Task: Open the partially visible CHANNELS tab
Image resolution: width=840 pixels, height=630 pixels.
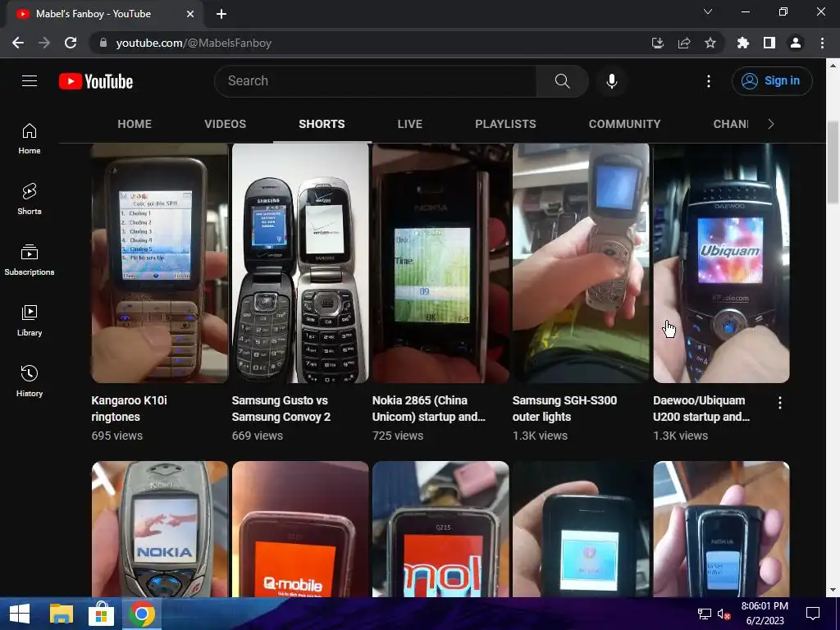Action: coord(731,125)
